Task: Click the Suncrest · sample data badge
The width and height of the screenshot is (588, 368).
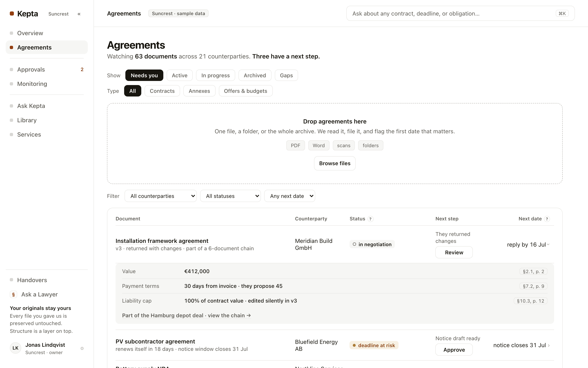Action: (x=178, y=13)
